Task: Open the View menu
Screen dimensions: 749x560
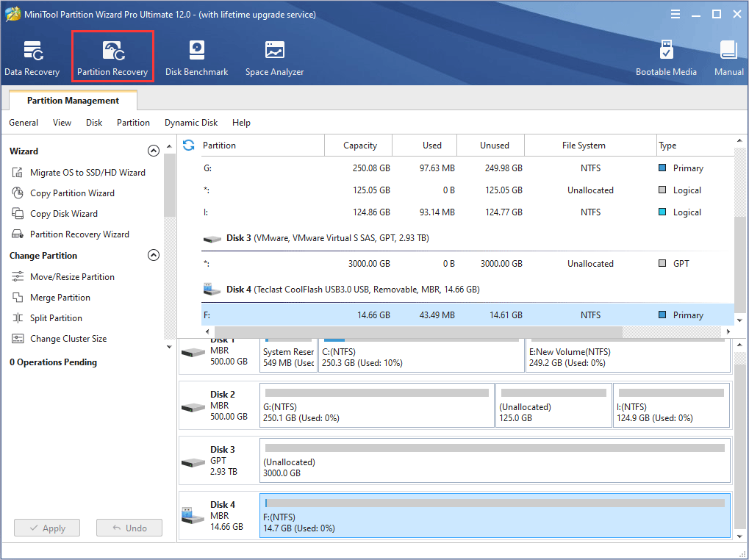Action: [x=62, y=123]
